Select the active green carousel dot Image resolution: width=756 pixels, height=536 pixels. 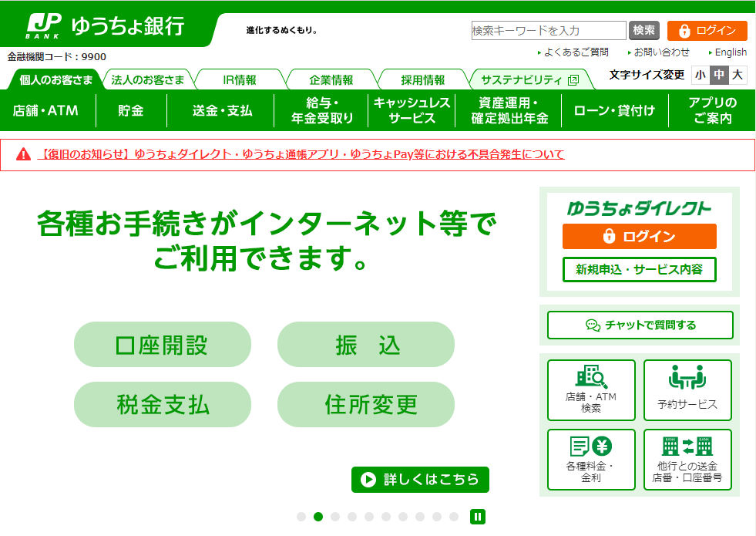tap(318, 517)
